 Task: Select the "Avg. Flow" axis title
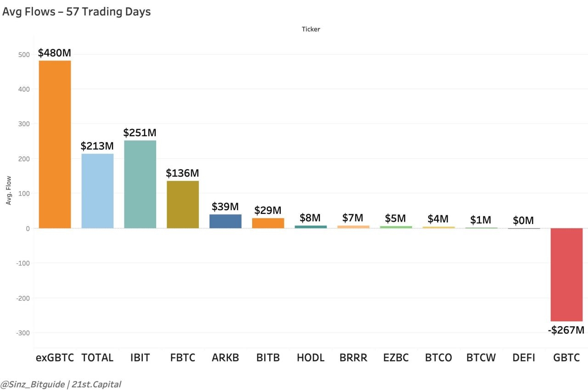click(x=9, y=190)
